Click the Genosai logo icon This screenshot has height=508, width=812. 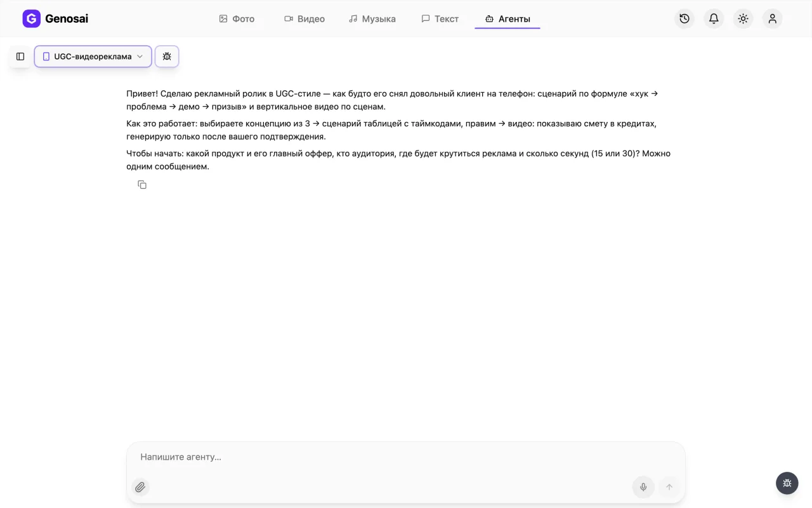[31, 18]
